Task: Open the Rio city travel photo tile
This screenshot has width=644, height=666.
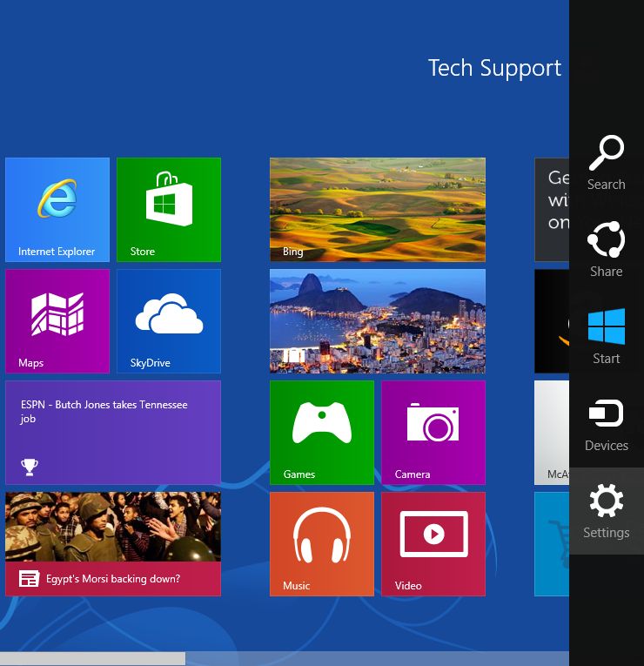Action: tap(378, 321)
